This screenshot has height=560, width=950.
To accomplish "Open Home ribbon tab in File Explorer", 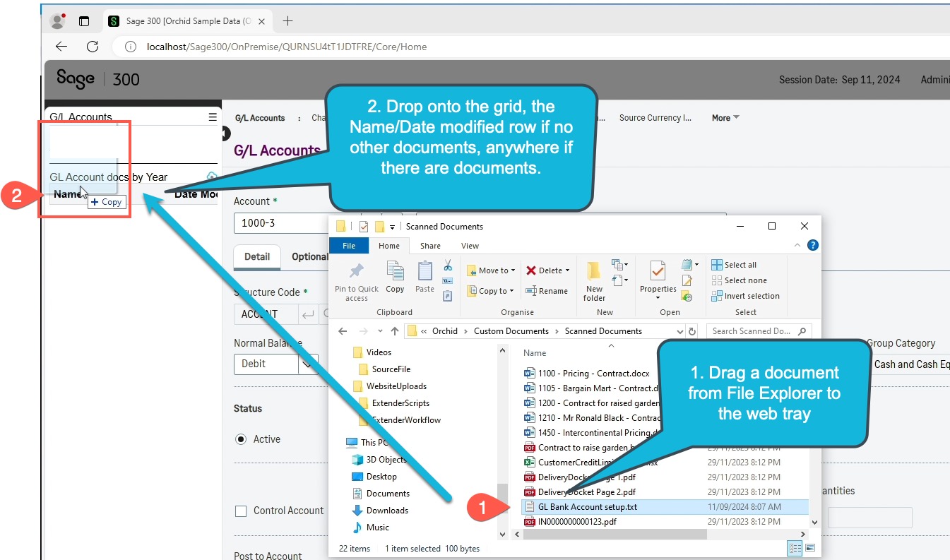I will click(389, 246).
